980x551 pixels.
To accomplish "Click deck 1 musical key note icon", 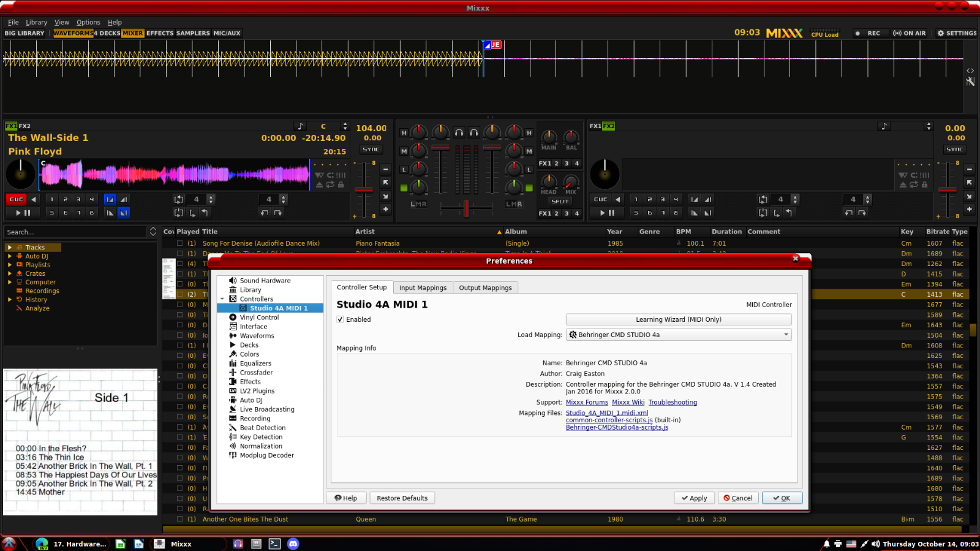I will click(300, 126).
